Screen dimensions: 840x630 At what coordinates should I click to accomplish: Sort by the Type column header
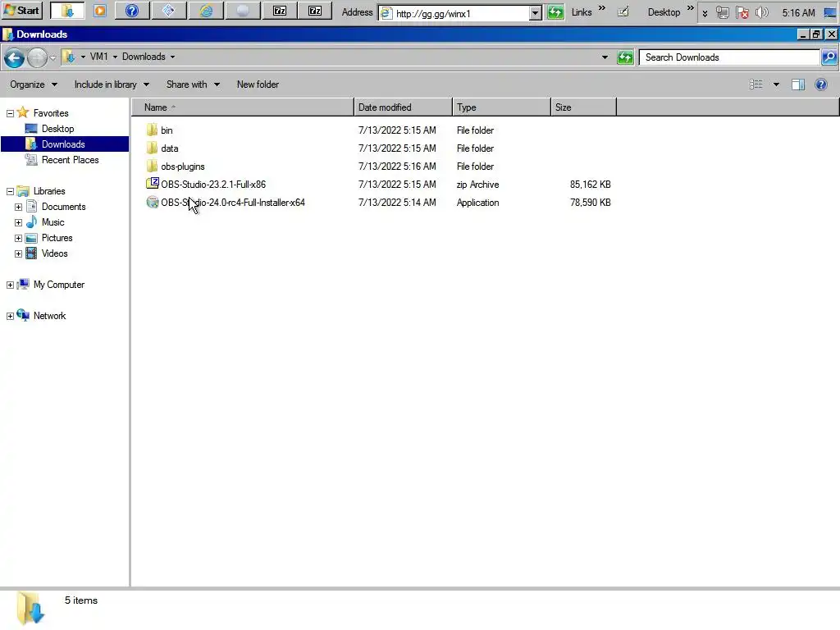[x=501, y=107]
